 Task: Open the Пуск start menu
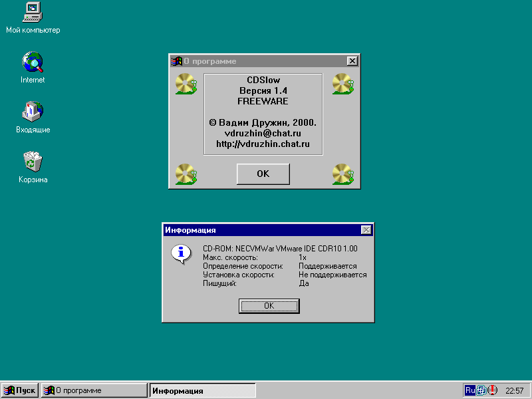(20, 390)
